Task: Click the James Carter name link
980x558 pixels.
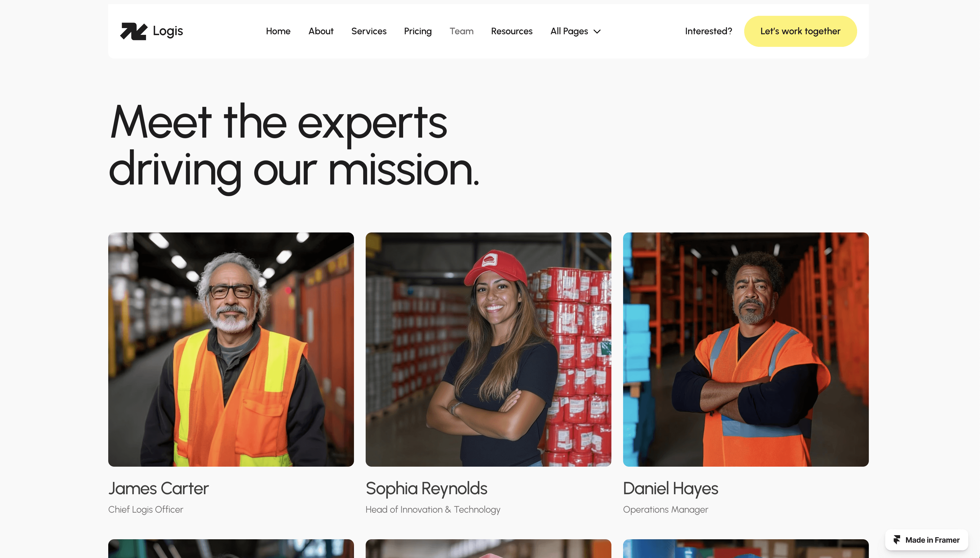Action: tap(159, 488)
